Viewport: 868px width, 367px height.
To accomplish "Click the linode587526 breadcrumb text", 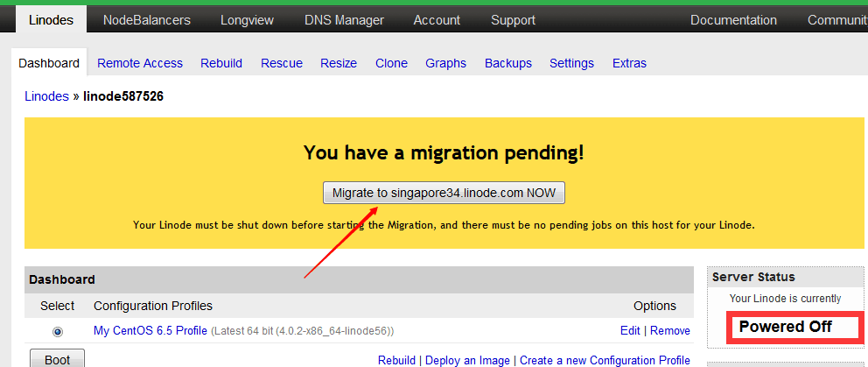I will pos(123,96).
